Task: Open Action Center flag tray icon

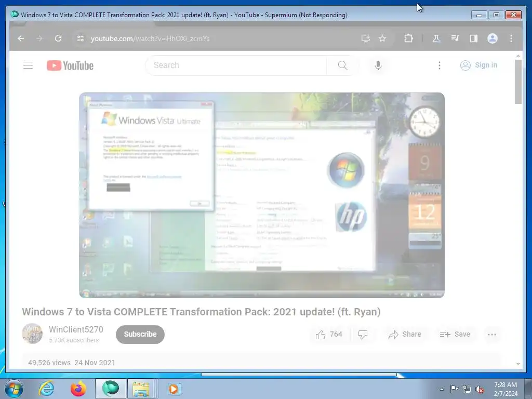Action: point(454,389)
